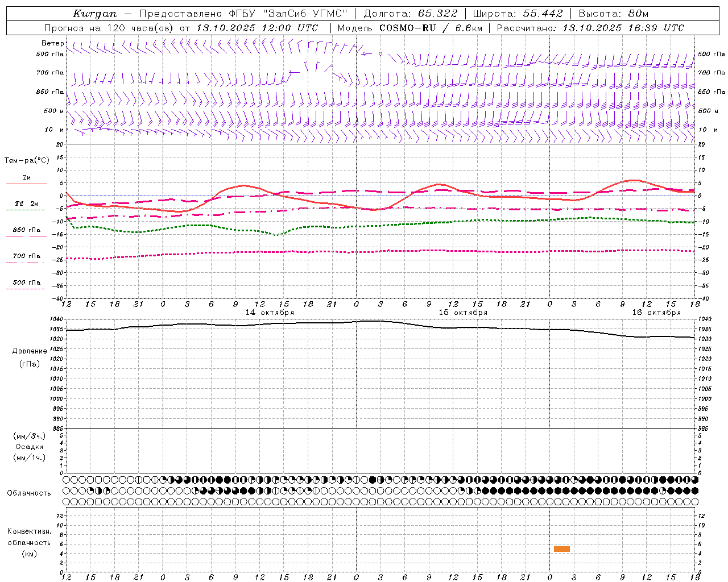
Task: Select the 15 октября date label
Action: [463, 313]
